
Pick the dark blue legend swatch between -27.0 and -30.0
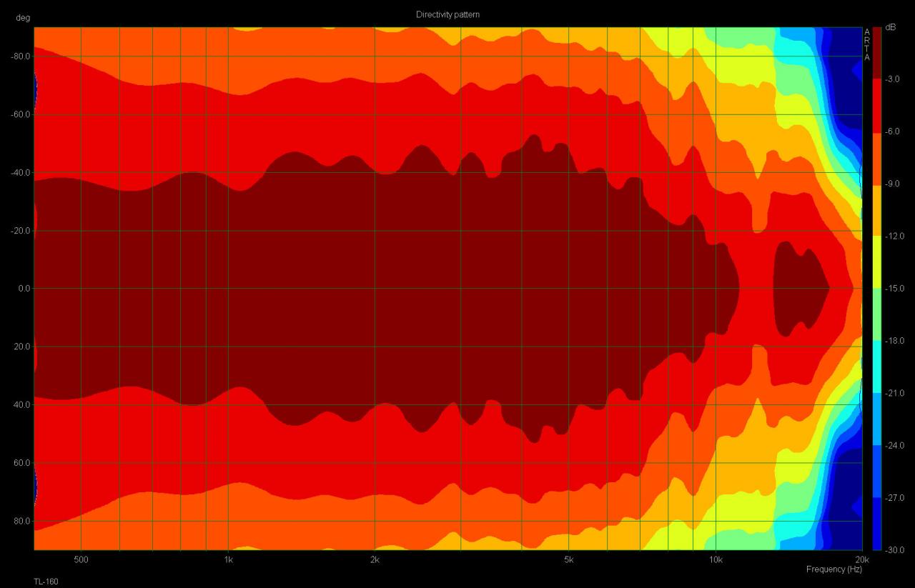pyautogui.click(x=877, y=524)
